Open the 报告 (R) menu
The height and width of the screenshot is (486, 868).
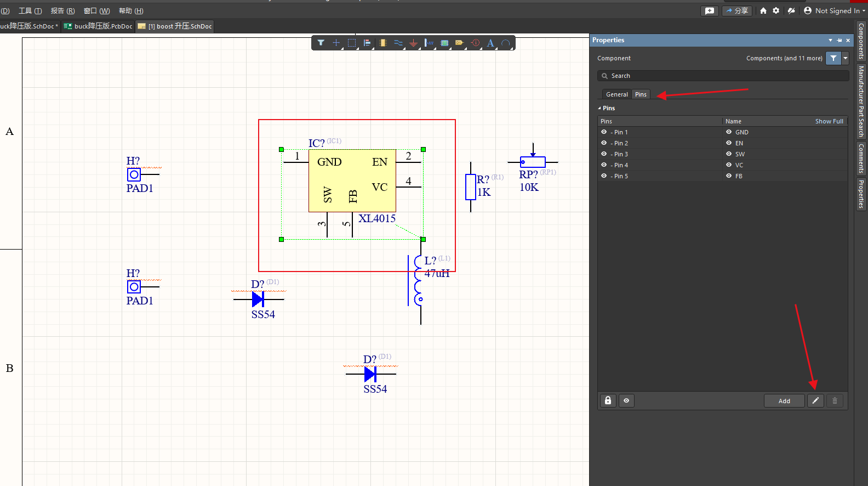point(62,11)
